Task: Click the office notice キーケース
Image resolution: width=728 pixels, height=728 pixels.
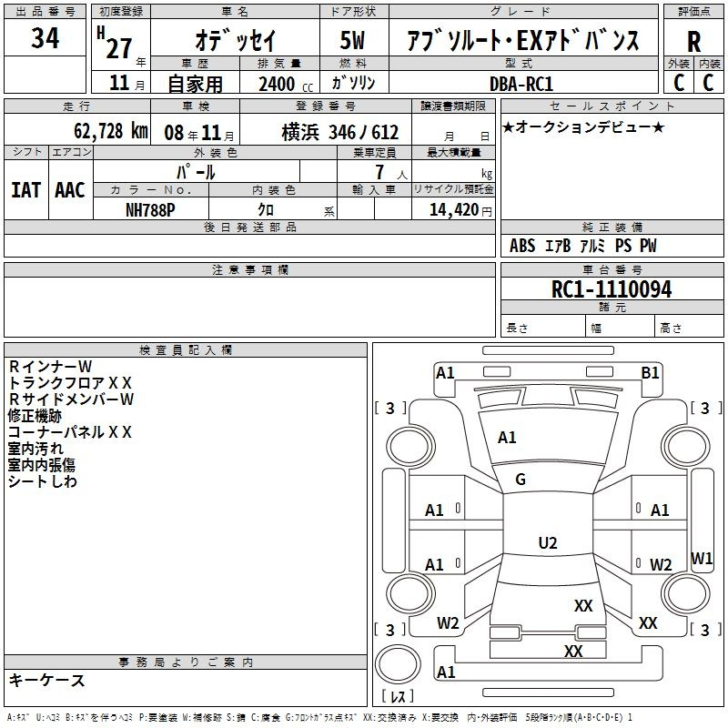Action: tap(47, 681)
